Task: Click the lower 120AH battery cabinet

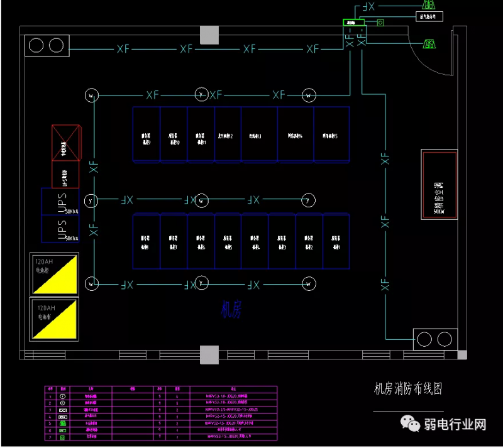Action: tap(55, 318)
